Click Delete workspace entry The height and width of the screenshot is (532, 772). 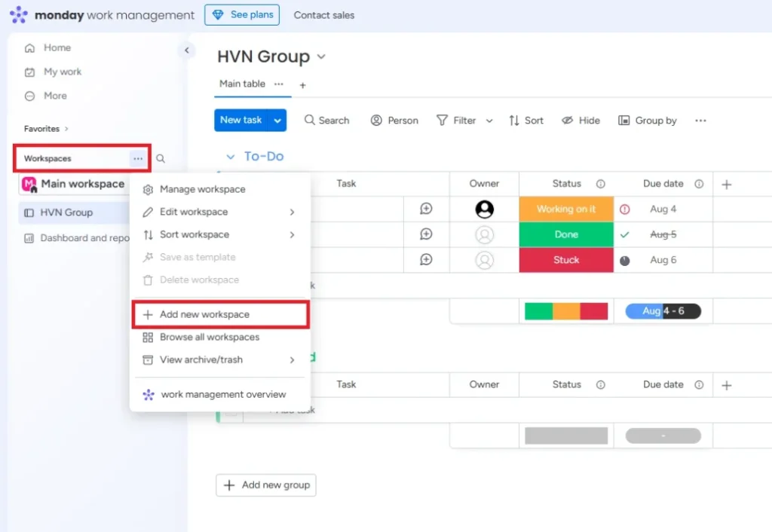[x=219, y=280]
